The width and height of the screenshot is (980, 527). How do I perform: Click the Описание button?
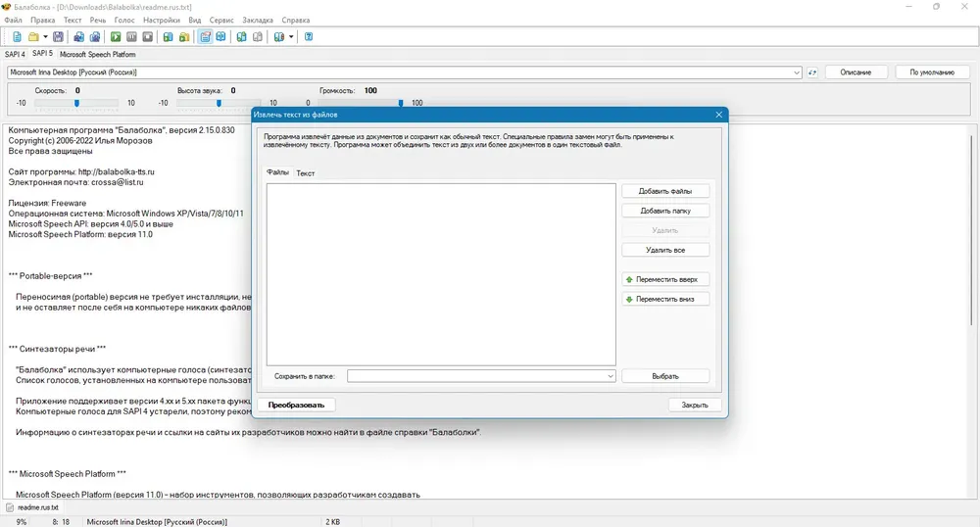pos(856,72)
